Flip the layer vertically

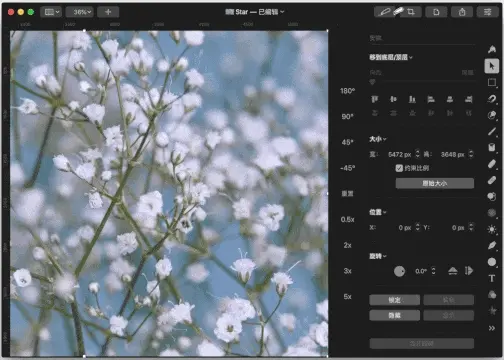[452, 271]
